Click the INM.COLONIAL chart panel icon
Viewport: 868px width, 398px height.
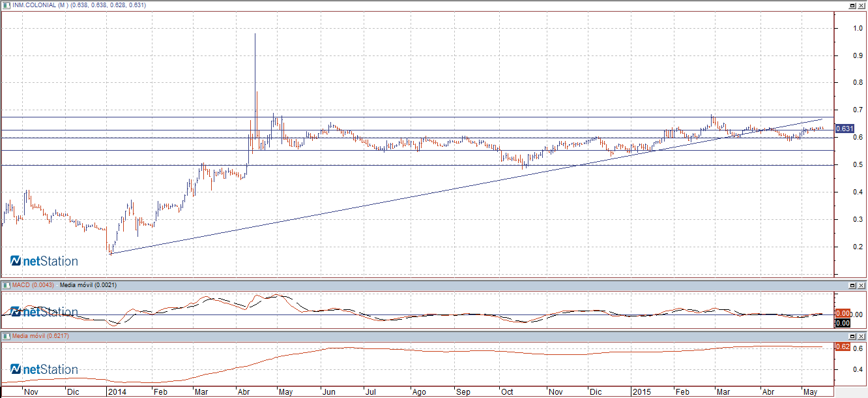(6, 5)
